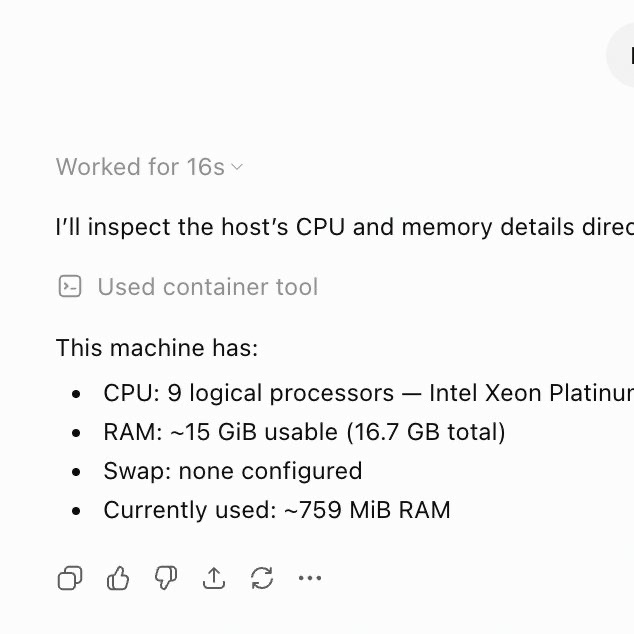
Task: Give the response a thumbs down
Action: [x=166, y=578]
